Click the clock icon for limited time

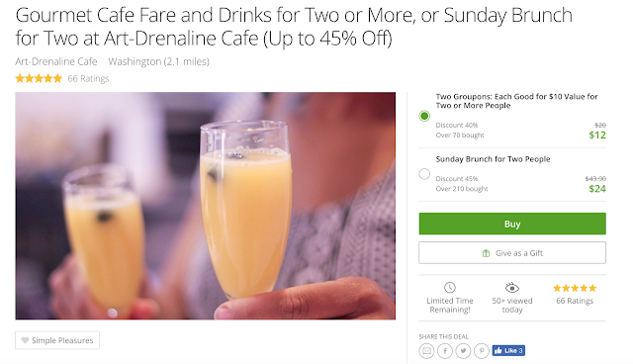(x=450, y=288)
